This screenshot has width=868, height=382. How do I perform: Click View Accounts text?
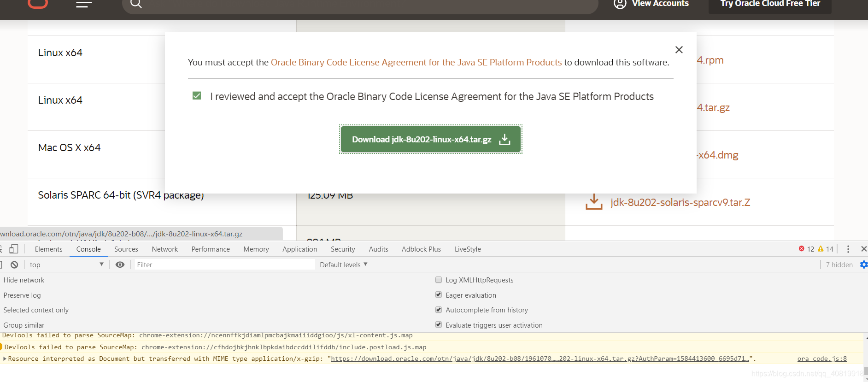[x=660, y=4]
